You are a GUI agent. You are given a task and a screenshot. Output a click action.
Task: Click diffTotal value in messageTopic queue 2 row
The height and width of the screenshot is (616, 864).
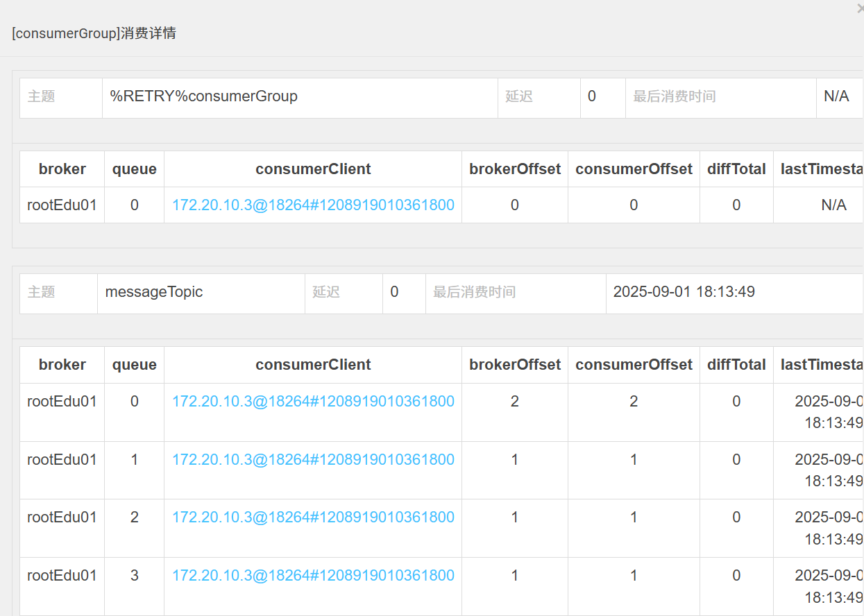[x=736, y=517]
